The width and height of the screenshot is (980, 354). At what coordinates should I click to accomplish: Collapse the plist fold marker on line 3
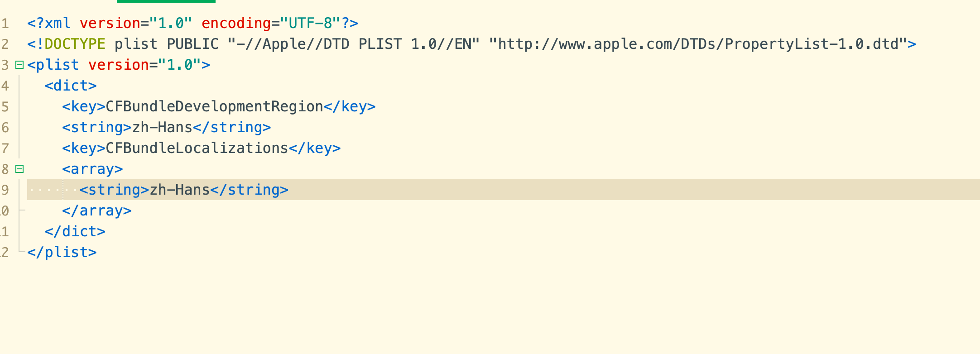(19, 65)
